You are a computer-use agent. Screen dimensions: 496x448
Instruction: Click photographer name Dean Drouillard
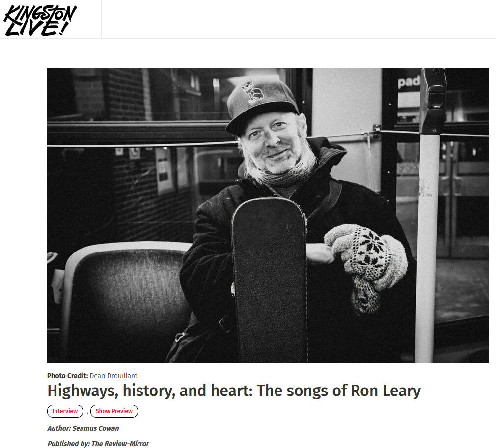point(113,376)
